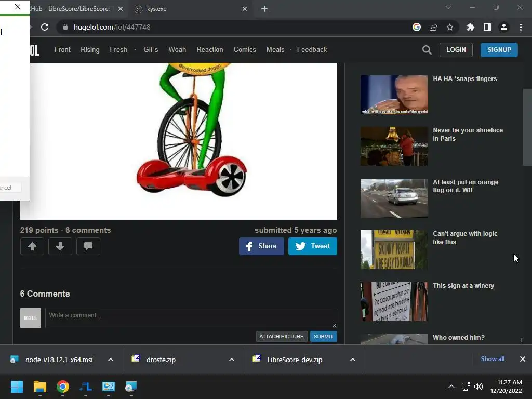View site lock information icon
This screenshot has width=532, height=399.
65,27
